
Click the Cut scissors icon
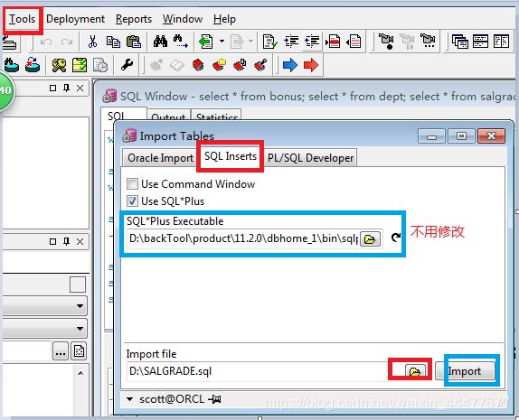coord(92,42)
